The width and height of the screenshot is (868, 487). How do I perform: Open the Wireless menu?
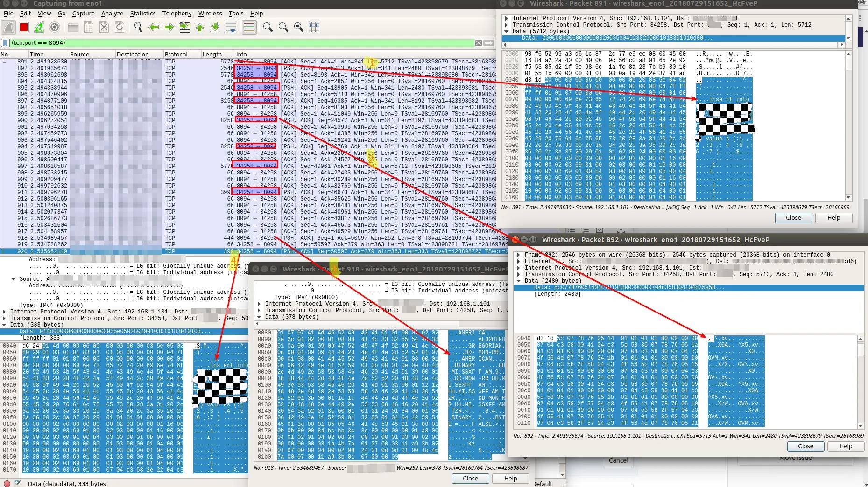click(x=210, y=14)
